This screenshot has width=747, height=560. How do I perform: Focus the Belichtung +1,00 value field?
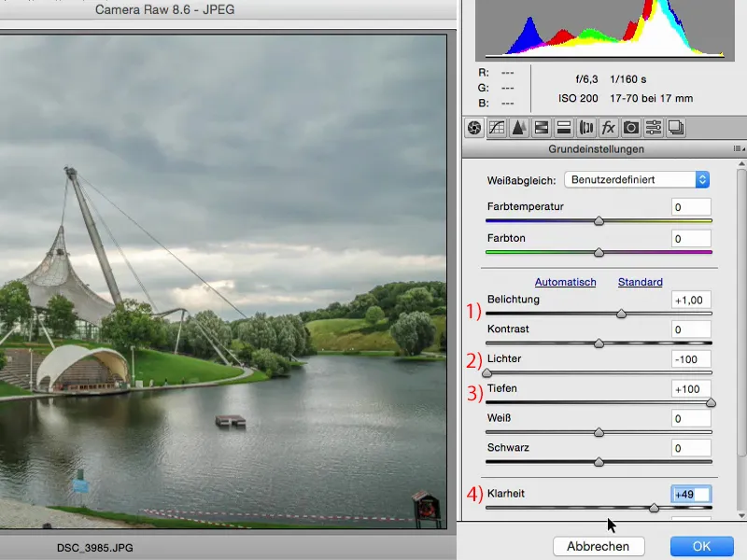click(x=691, y=300)
